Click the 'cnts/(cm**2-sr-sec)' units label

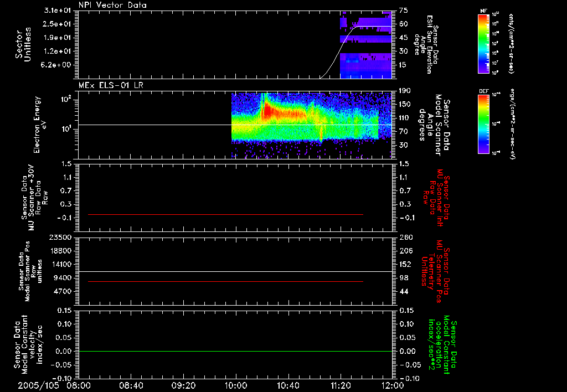click(x=511, y=43)
